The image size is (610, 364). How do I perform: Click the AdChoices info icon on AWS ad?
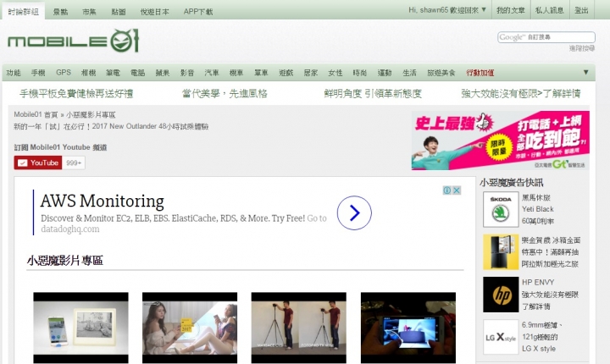click(x=447, y=190)
